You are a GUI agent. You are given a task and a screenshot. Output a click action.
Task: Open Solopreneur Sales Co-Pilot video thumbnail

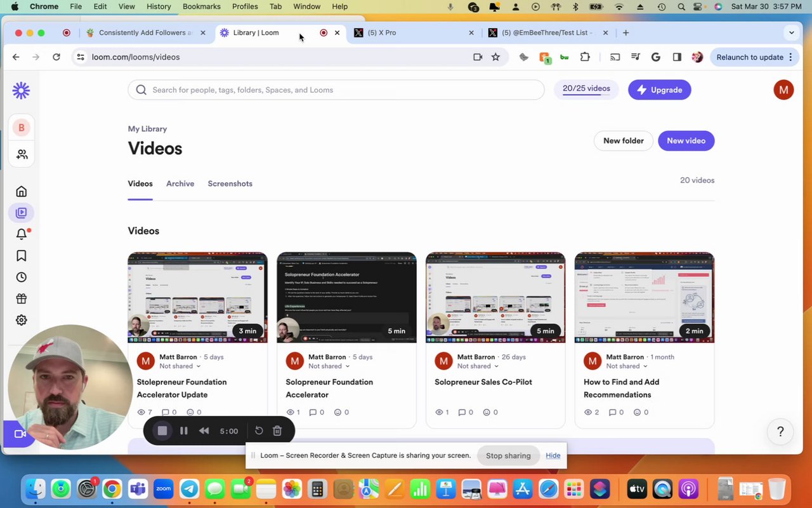495,297
